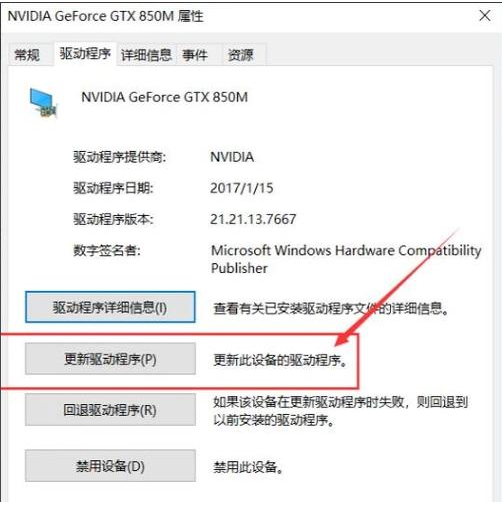Close the GTX 850M properties dialog
The image size is (504, 506).
[x=484, y=16]
